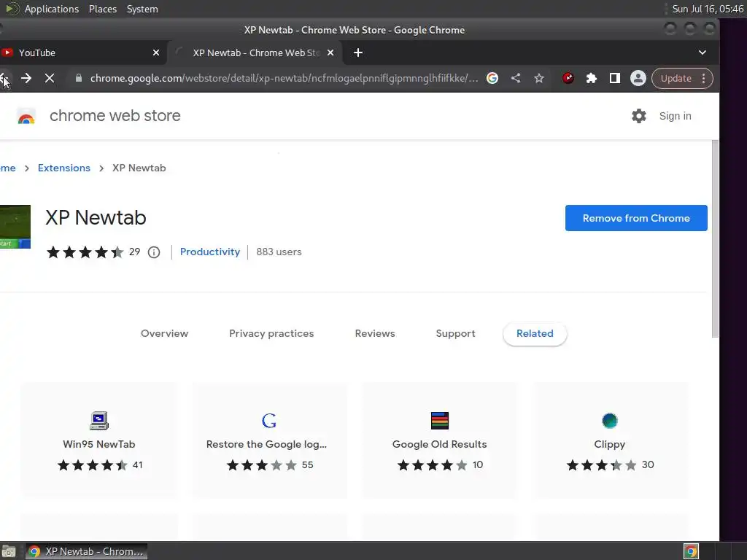Click the Clippy star rating with 30
Viewport: 747px width, 560px height.
[x=601, y=464]
